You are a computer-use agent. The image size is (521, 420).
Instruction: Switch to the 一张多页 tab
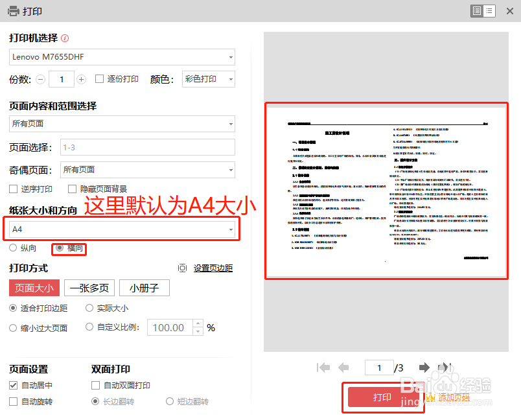pos(89,288)
